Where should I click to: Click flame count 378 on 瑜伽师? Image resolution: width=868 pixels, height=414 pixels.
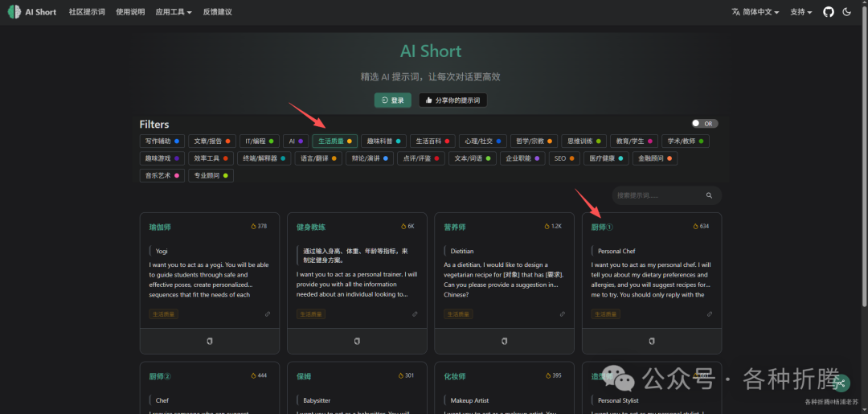(259, 227)
